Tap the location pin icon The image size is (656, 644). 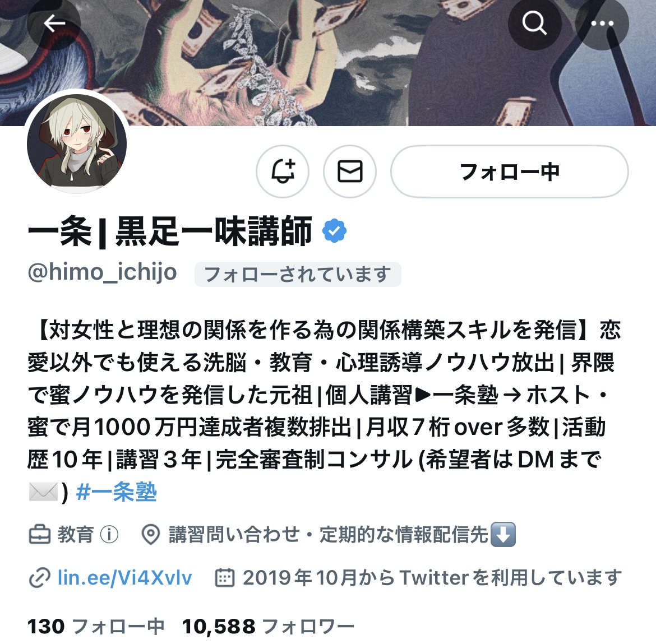coord(151,535)
